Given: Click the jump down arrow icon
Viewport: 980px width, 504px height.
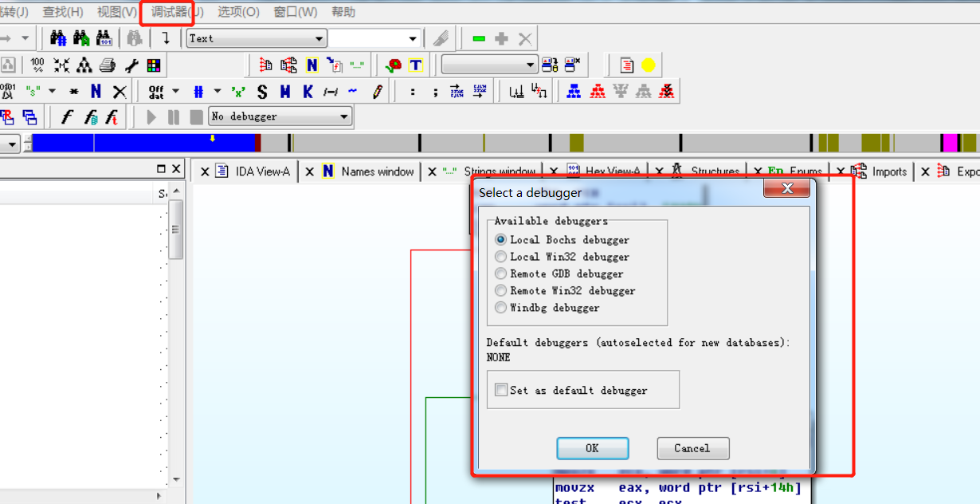Looking at the screenshot, I should click(x=166, y=38).
